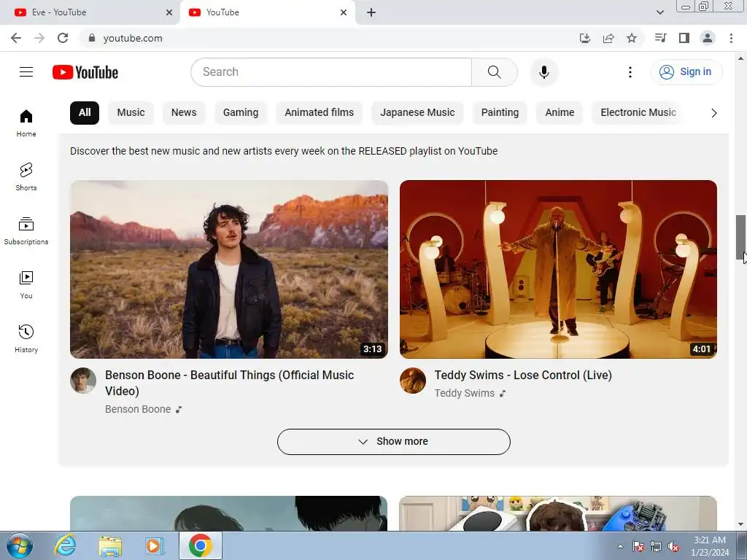
Task: Select the Gaming filter chip
Action: [241, 113]
